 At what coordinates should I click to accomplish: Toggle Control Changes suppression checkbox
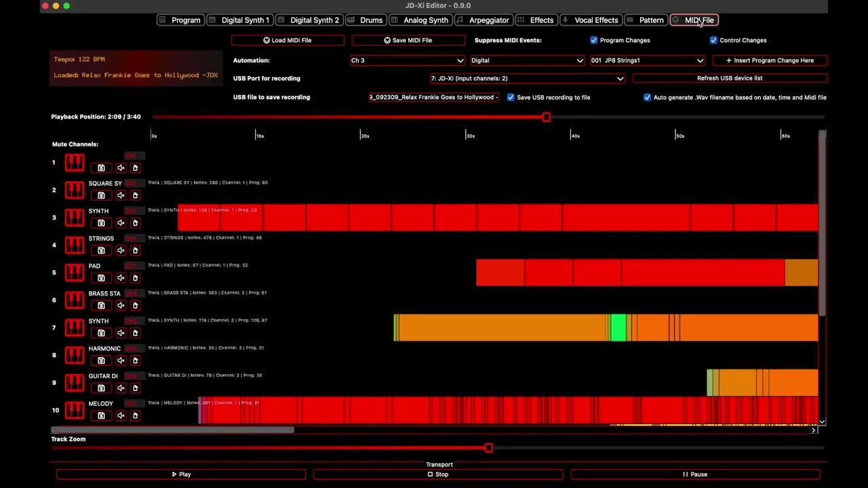click(x=713, y=40)
